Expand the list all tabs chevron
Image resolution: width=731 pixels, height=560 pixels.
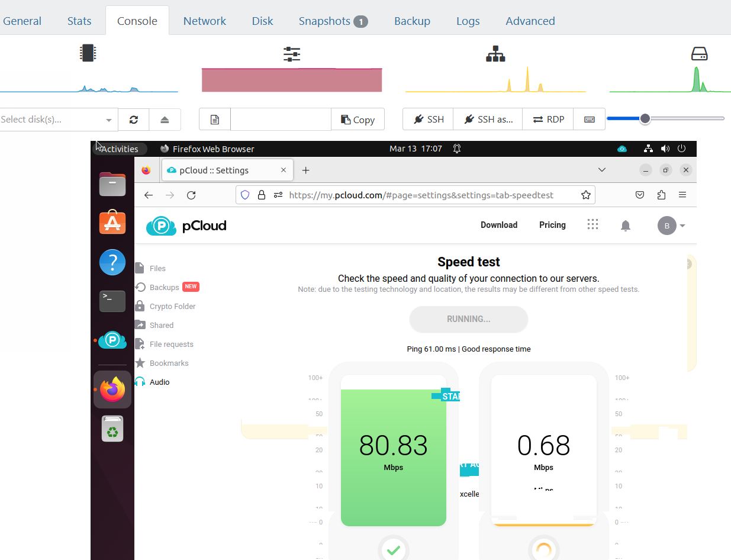(602, 170)
